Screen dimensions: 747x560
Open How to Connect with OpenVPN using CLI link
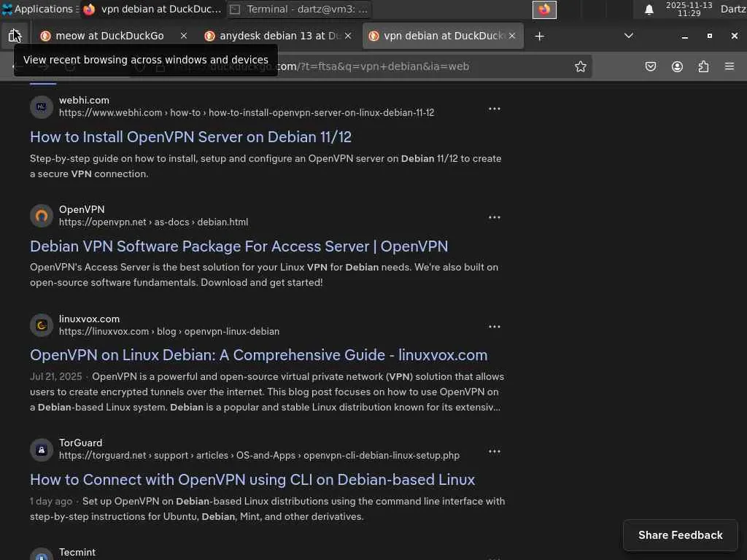[x=252, y=480]
